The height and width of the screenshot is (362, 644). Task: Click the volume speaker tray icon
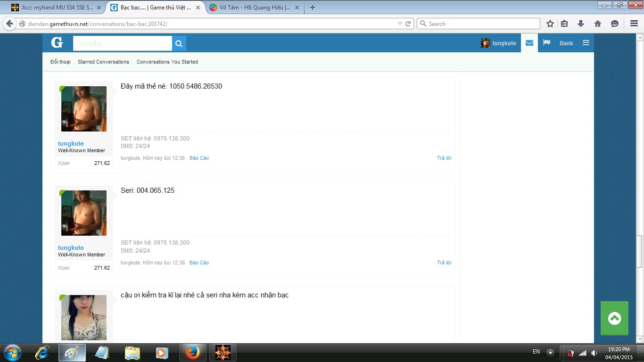[x=594, y=353]
